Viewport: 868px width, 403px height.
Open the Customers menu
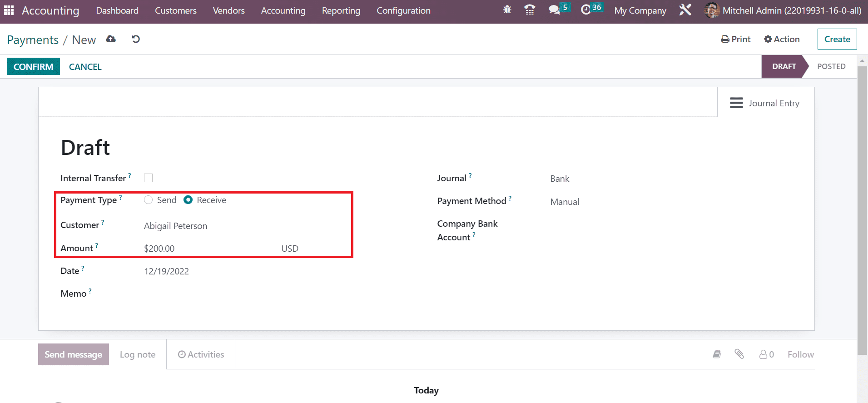tap(176, 10)
